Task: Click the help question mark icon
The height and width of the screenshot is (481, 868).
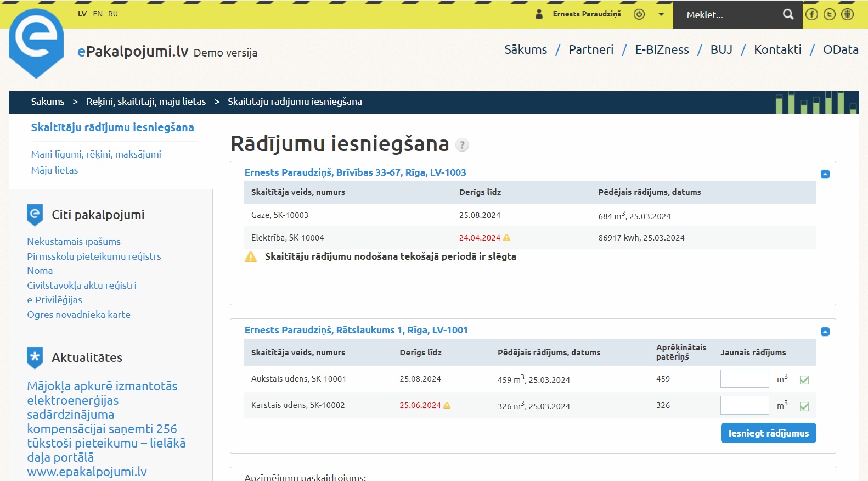Action: (463, 145)
